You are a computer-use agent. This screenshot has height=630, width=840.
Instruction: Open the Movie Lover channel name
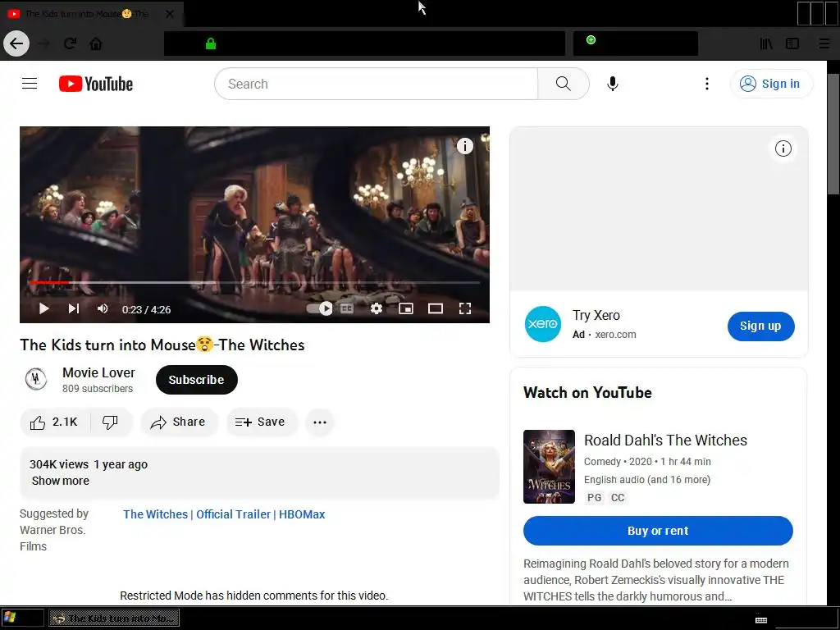click(x=98, y=372)
